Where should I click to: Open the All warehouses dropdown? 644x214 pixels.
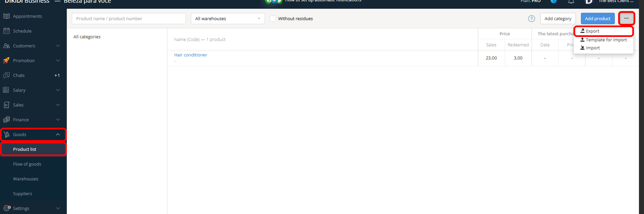click(228, 18)
